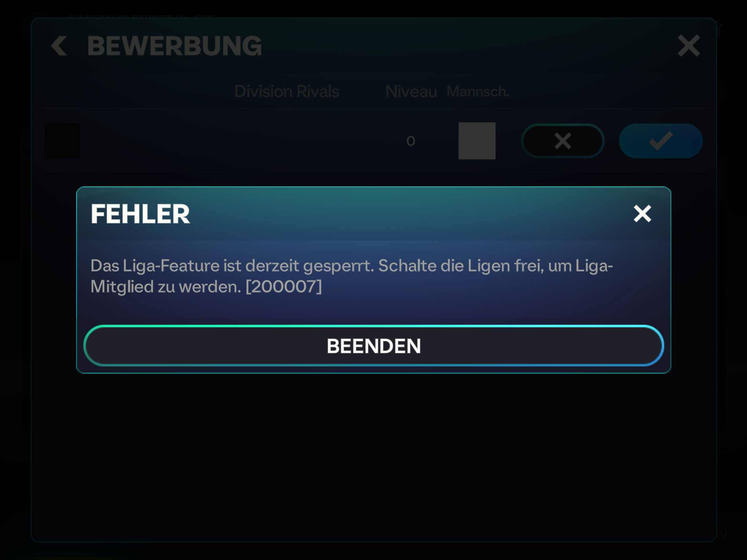Click the FEHLER dialog title
747x560 pixels.
tap(140, 214)
